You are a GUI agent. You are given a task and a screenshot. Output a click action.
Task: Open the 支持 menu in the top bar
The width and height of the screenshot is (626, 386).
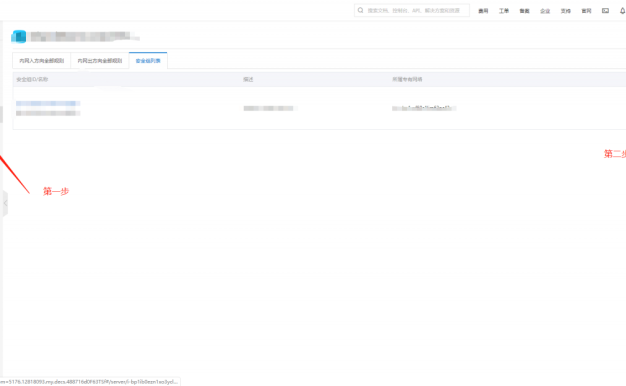coord(566,11)
